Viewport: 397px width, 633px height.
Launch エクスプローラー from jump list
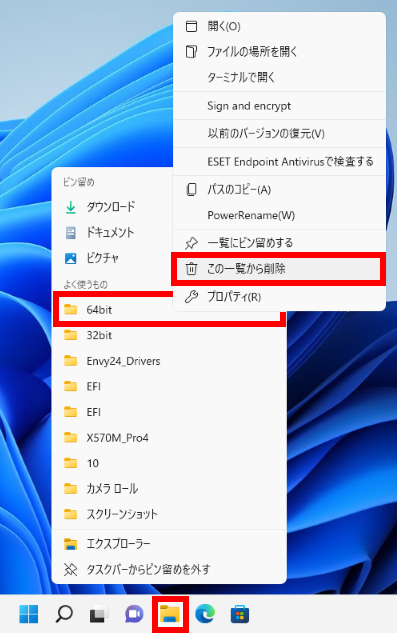[x=169, y=544]
